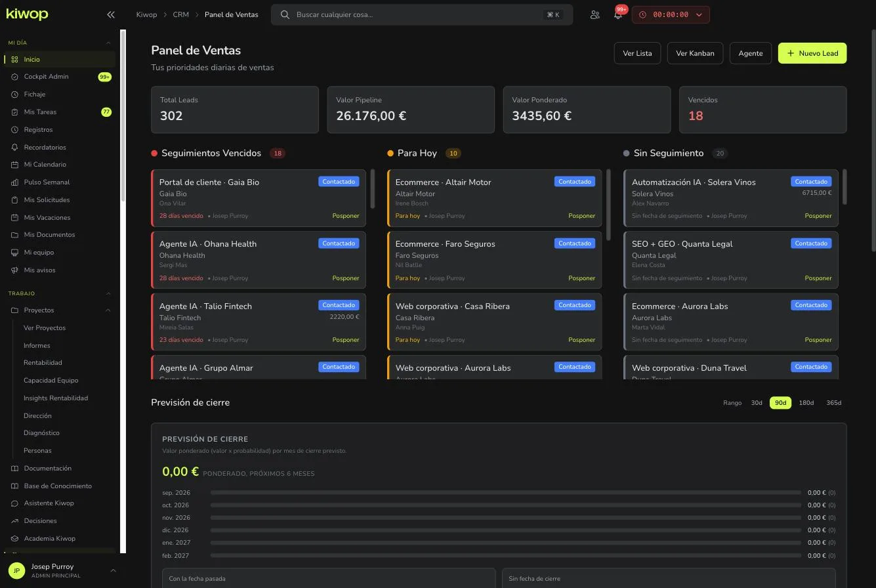Go to Capacidad Equipo in the sidebar

pyautogui.click(x=51, y=381)
